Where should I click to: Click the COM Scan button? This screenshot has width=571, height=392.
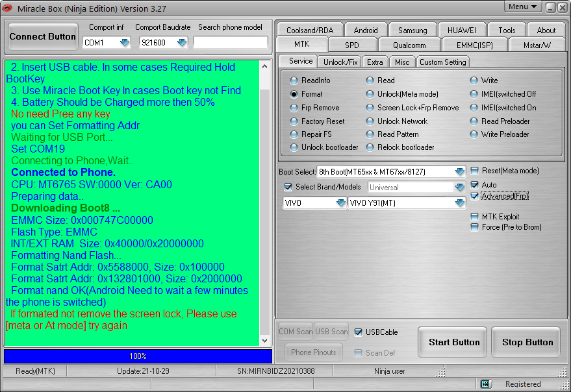(296, 332)
